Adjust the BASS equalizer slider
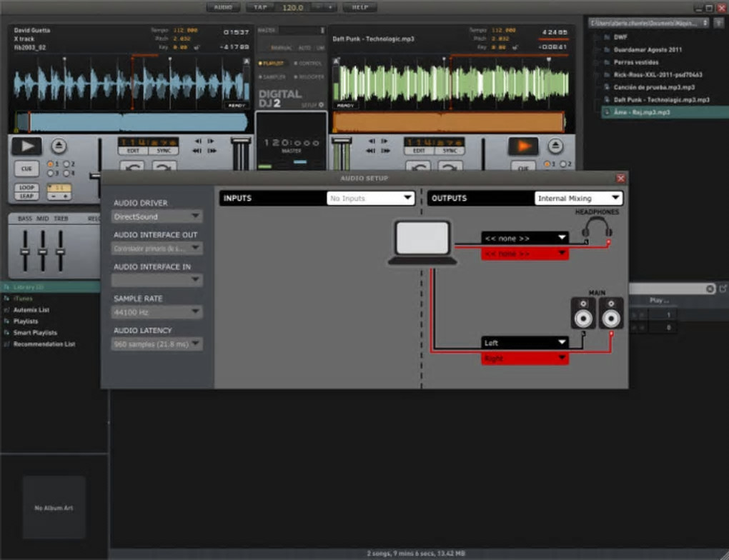 point(25,250)
